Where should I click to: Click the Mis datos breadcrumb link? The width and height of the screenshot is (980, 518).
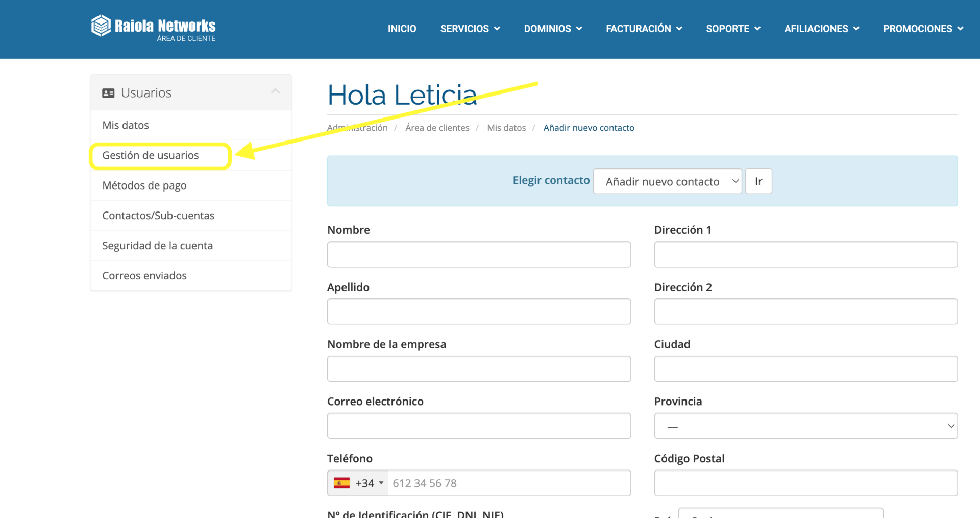click(x=506, y=128)
